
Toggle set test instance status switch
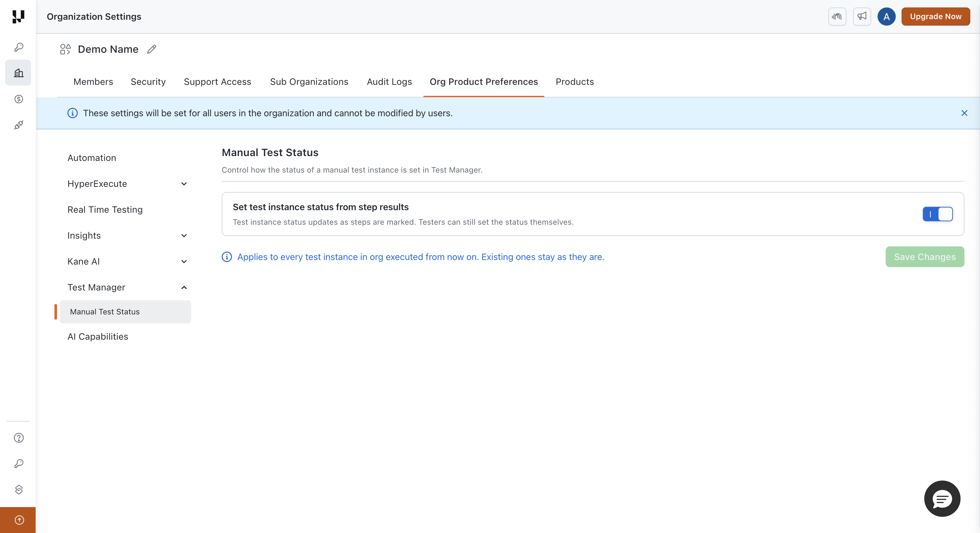pos(938,214)
